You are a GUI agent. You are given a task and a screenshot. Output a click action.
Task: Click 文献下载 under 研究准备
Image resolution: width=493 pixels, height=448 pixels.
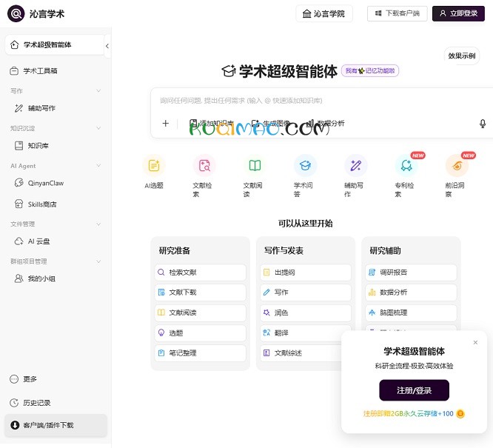pyautogui.click(x=201, y=292)
